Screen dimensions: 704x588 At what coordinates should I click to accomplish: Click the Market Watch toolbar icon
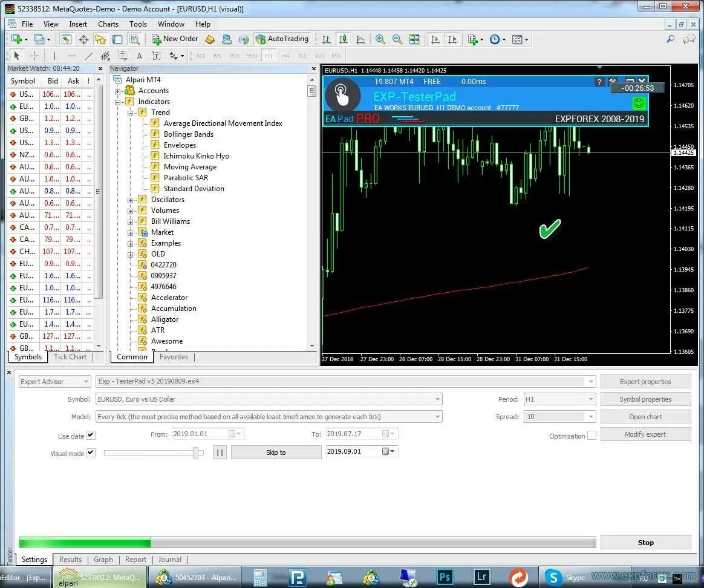pos(67,39)
